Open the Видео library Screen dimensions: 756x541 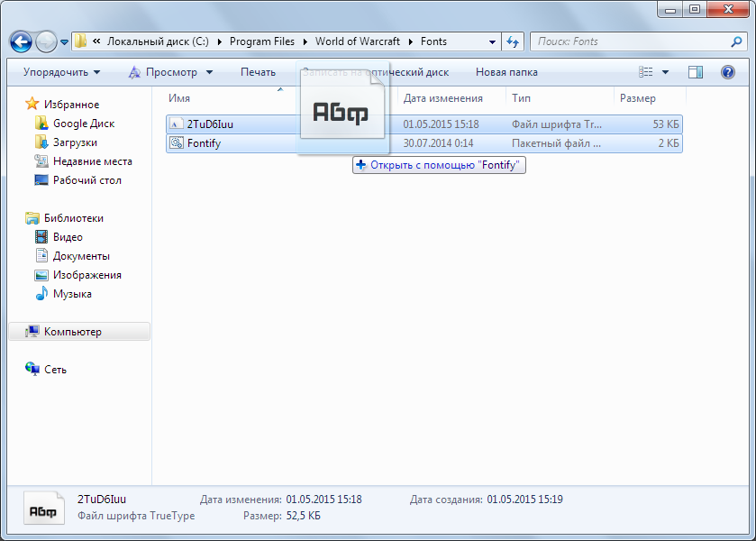point(68,237)
